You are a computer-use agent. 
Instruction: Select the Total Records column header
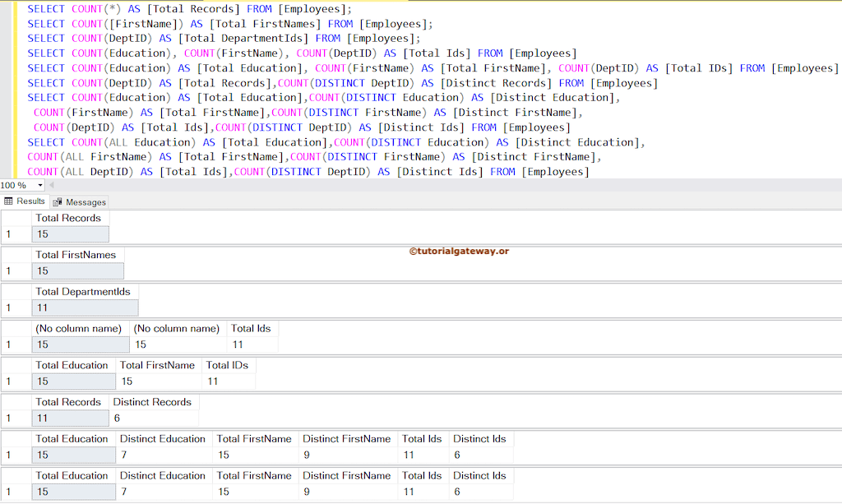point(67,218)
